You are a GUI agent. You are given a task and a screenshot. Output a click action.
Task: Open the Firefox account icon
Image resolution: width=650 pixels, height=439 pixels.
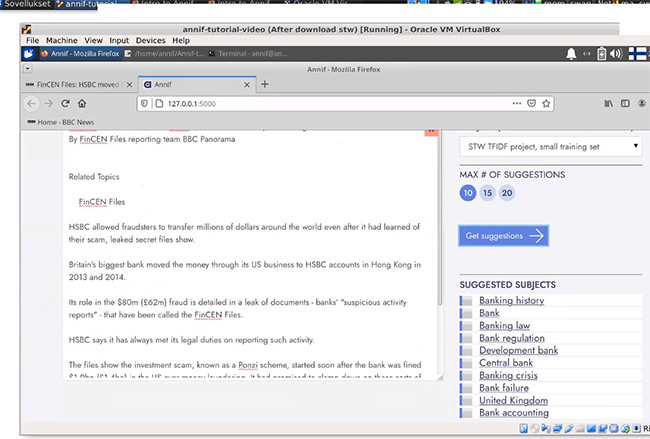[642, 103]
